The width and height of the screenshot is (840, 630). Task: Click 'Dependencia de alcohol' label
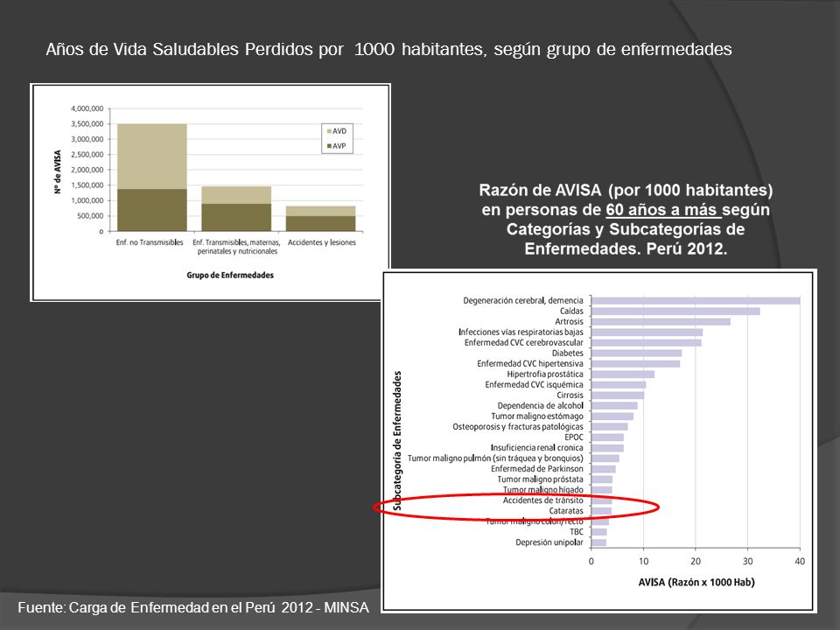(540, 405)
